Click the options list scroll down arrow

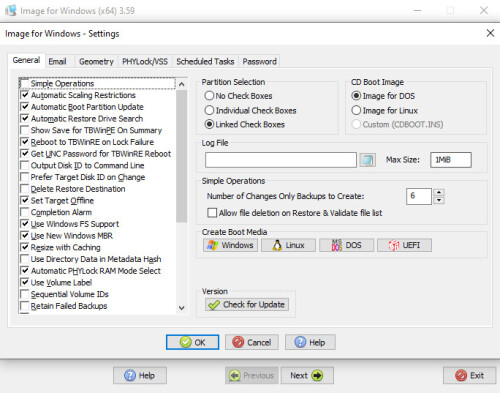(182, 308)
